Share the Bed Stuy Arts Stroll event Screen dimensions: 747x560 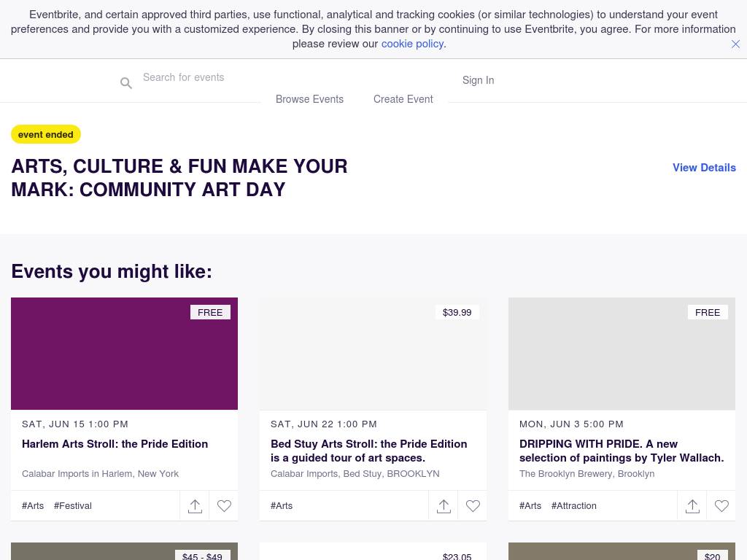[x=444, y=506]
